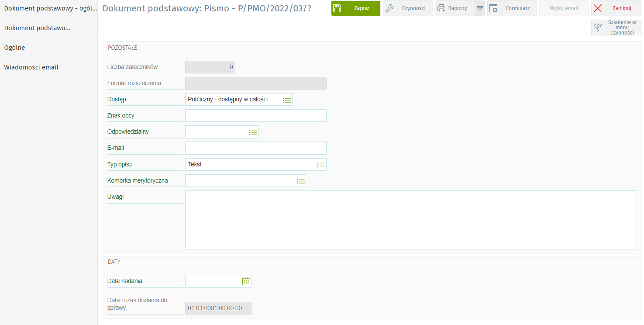Image resolution: width=644 pixels, height=325 pixels.
Task: Click the Raporty printer button
Action: click(x=454, y=8)
